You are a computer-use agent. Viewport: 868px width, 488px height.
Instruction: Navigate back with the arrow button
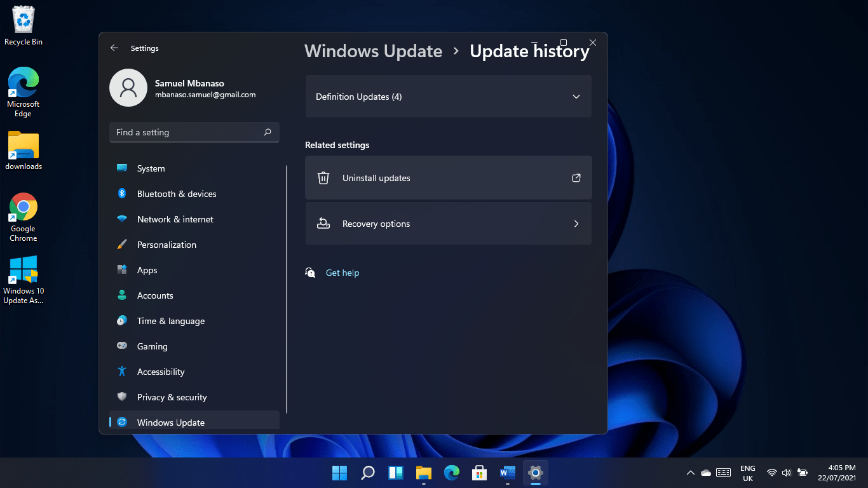click(x=114, y=48)
